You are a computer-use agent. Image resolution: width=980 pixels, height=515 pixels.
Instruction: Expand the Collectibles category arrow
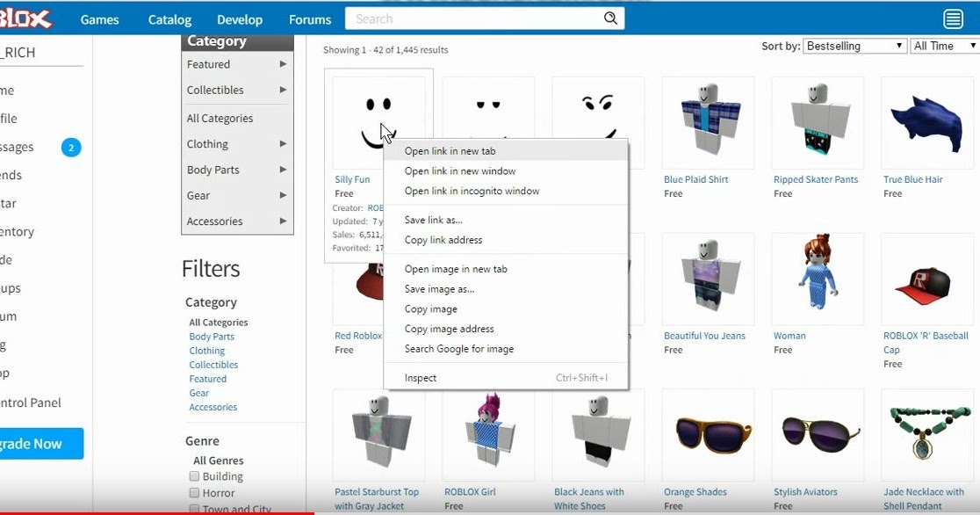pos(283,90)
